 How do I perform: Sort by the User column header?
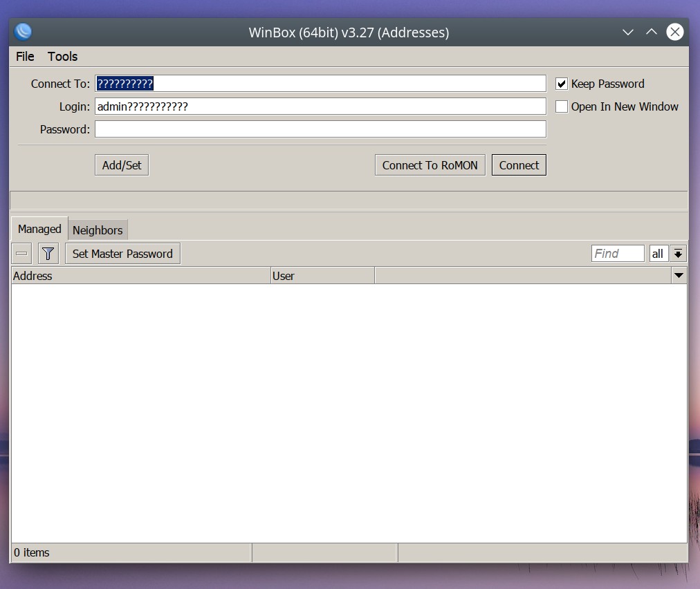323,276
